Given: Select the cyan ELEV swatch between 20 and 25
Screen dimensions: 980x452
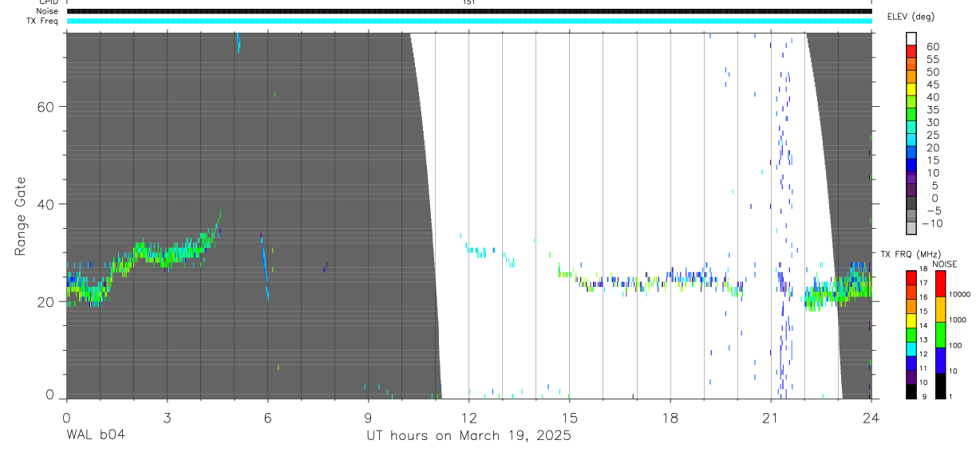Looking at the screenshot, I should point(911,140).
